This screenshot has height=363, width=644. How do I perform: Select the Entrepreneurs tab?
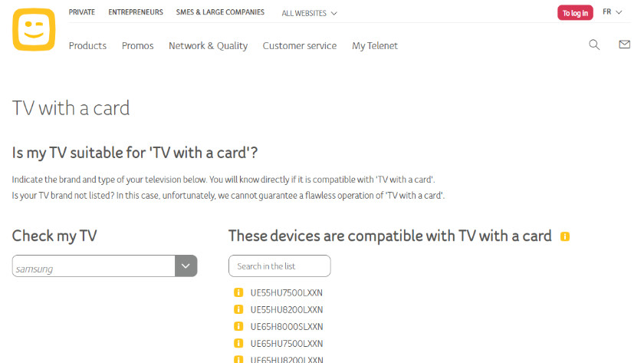(136, 12)
